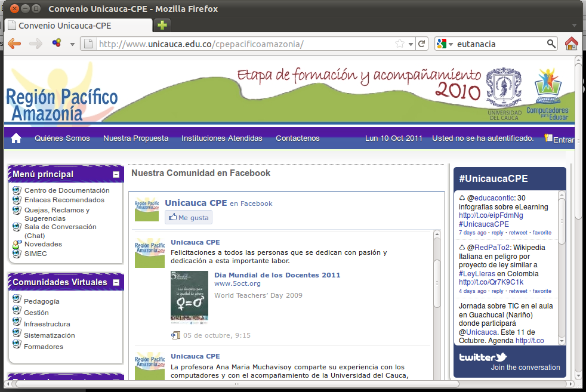Click the Firefox back arrow button
This screenshot has height=392, width=586.
(x=14, y=44)
